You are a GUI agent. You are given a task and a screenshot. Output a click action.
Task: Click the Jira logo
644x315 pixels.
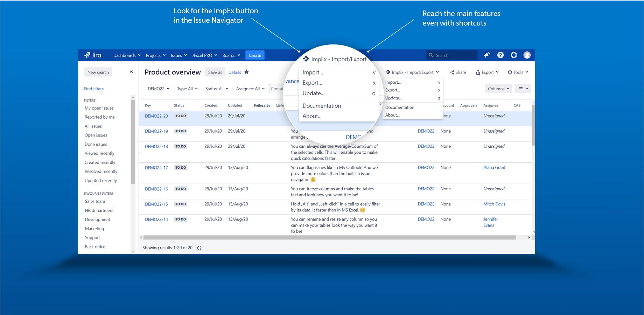click(93, 55)
